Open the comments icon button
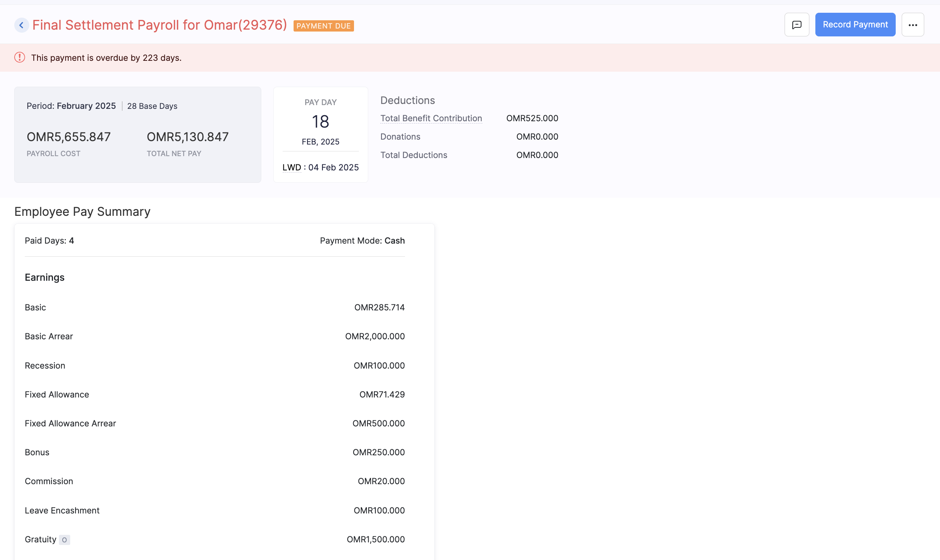 coord(796,25)
